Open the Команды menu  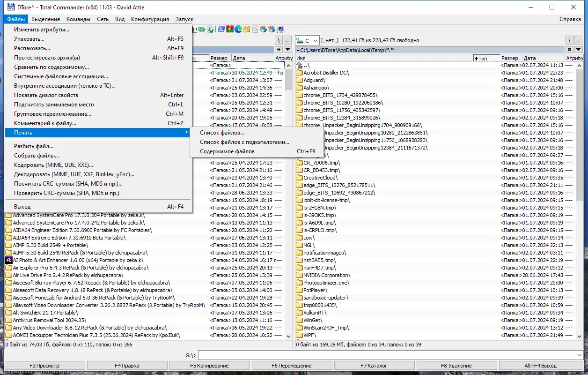point(78,19)
